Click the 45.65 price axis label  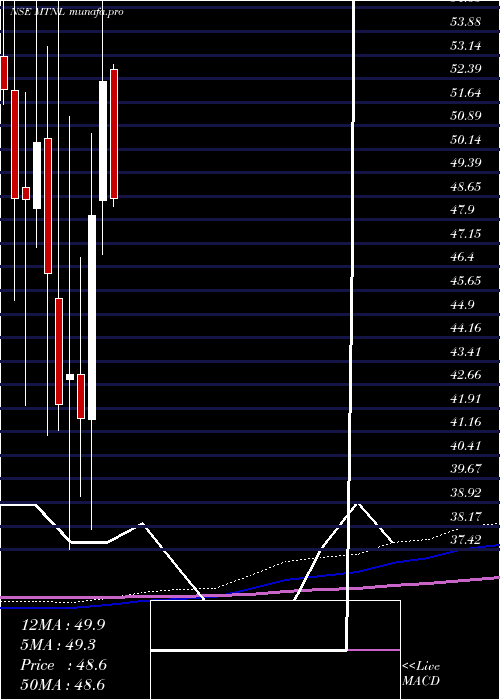click(x=466, y=280)
